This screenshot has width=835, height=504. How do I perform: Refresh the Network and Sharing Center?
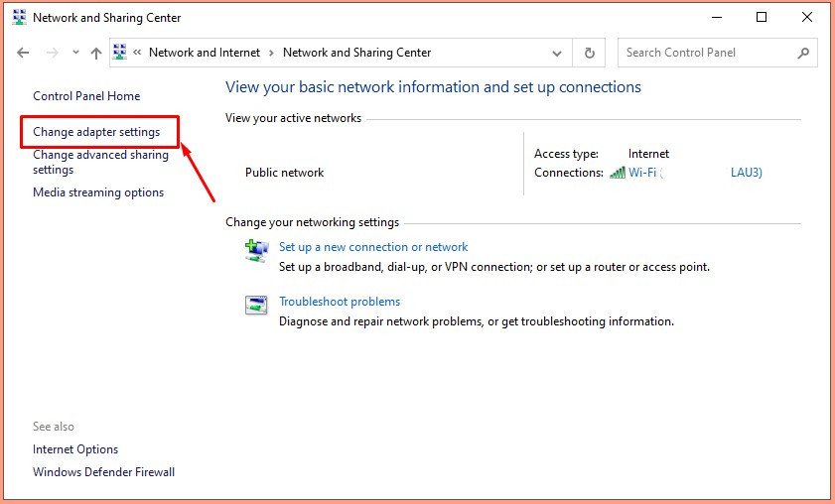pyautogui.click(x=590, y=53)
